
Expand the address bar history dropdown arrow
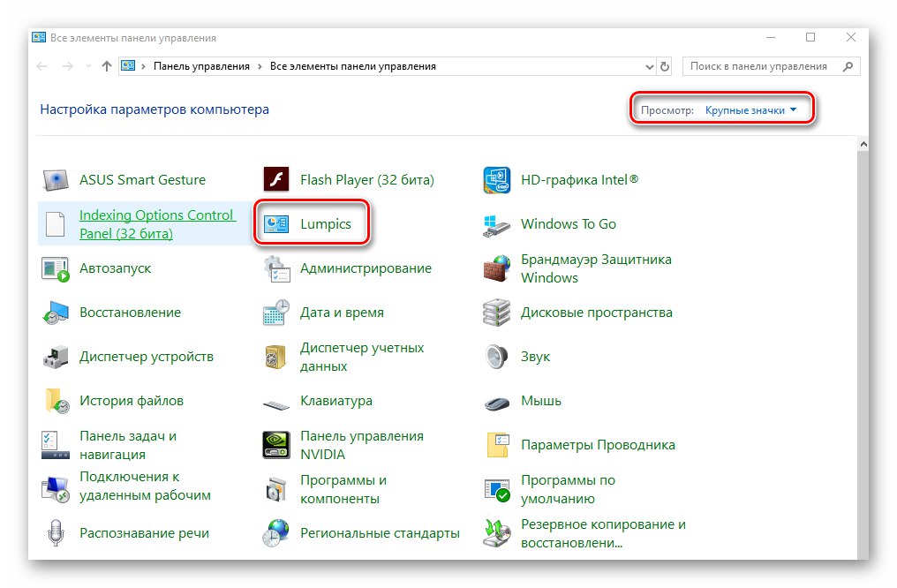point(649,66)
